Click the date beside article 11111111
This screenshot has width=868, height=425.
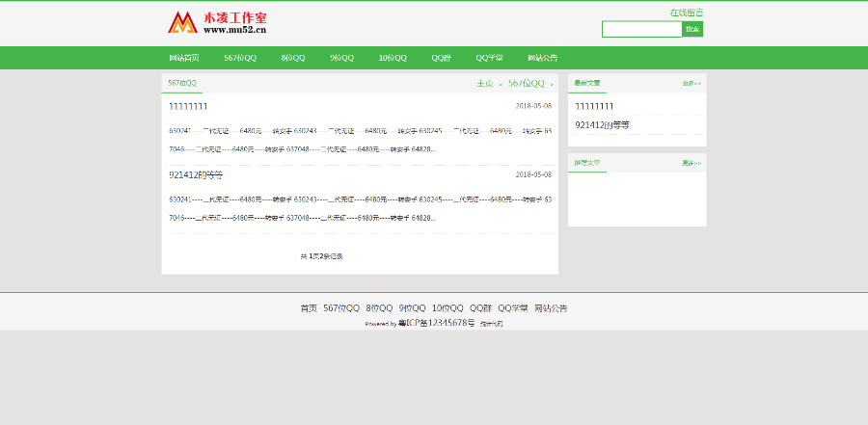tap(533, 106)
